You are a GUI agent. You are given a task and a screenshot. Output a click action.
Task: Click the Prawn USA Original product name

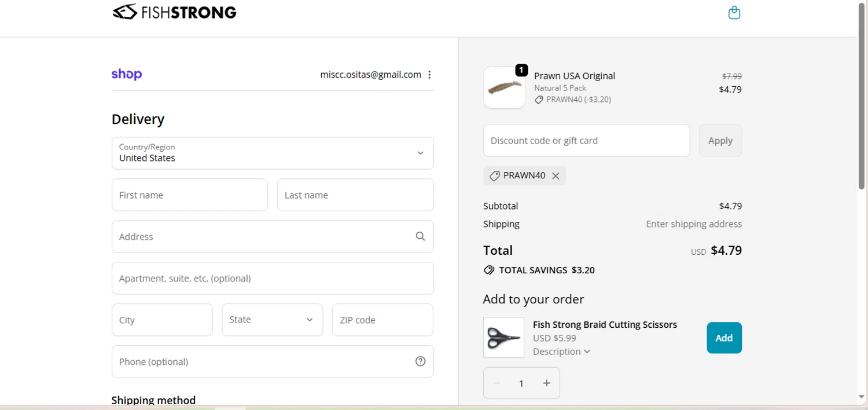pos(575,76)
